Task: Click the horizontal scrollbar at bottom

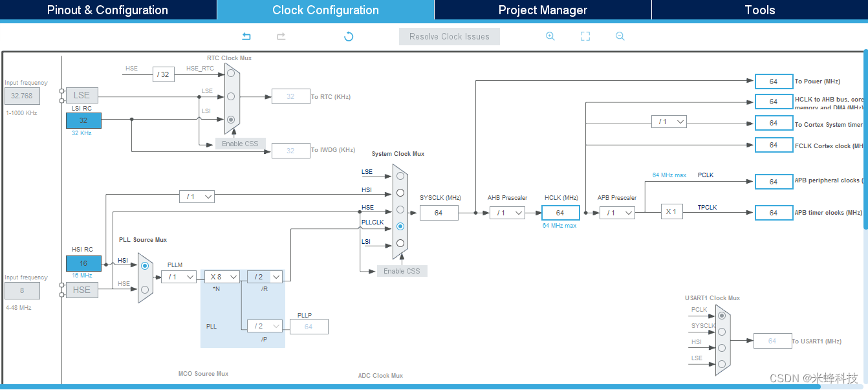Action: 410,387
